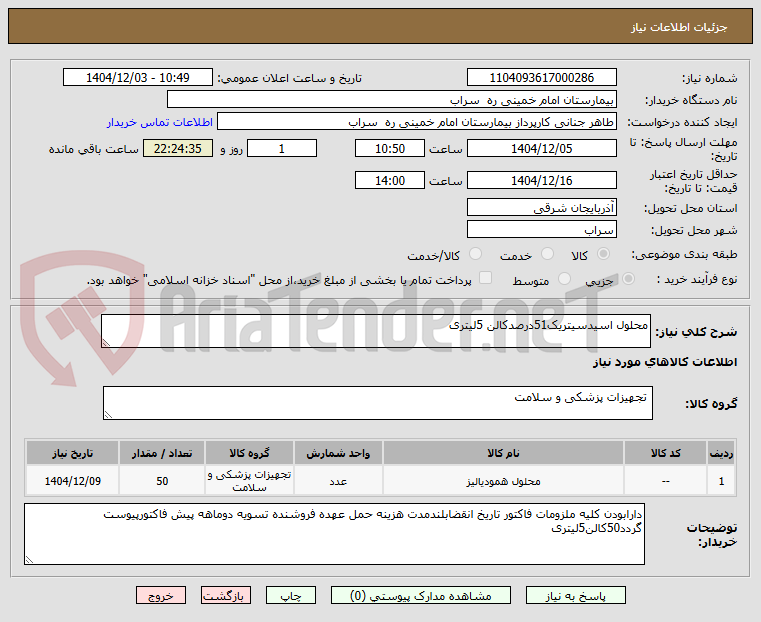Click the بازگشت back button
Screen dimensions: 761x622
pyautogui.click(x=226, y=595)
